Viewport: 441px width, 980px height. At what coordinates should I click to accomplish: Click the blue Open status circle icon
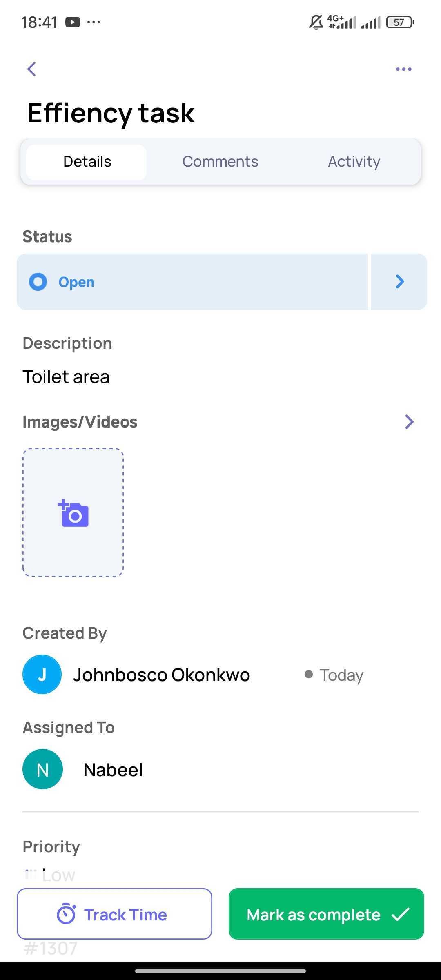pos(38,282)
